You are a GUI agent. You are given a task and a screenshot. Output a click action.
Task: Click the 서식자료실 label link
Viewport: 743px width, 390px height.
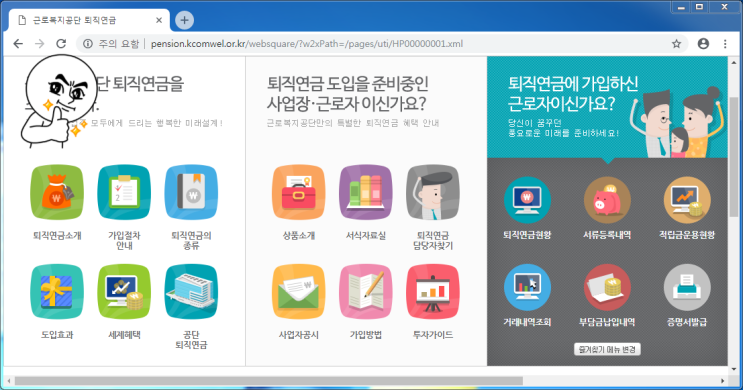click(x=366, y=235)
